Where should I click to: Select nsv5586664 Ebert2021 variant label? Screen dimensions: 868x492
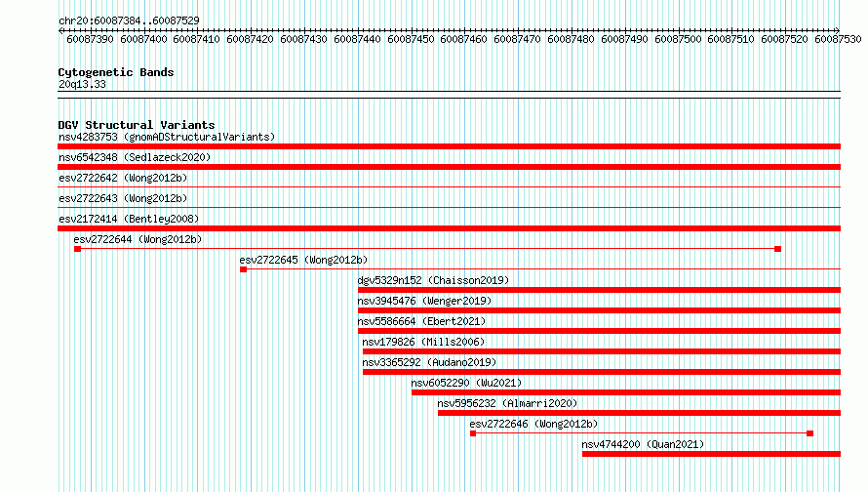pyautogui.click(x=421, y=321)
